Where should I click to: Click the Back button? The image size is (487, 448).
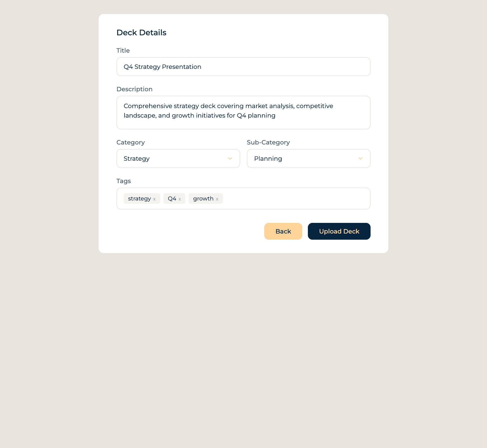(x=283, y=231)
